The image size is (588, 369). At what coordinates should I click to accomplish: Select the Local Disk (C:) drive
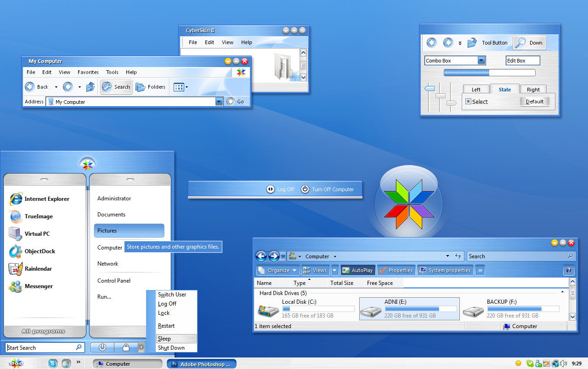click(x=305, y=309)
